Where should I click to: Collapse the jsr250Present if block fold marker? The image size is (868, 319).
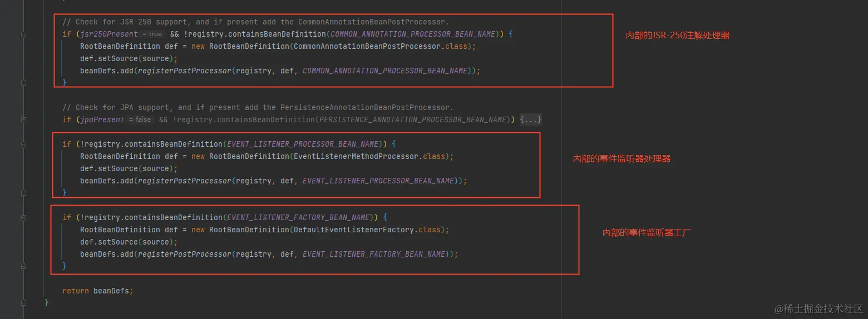(23, 34)
